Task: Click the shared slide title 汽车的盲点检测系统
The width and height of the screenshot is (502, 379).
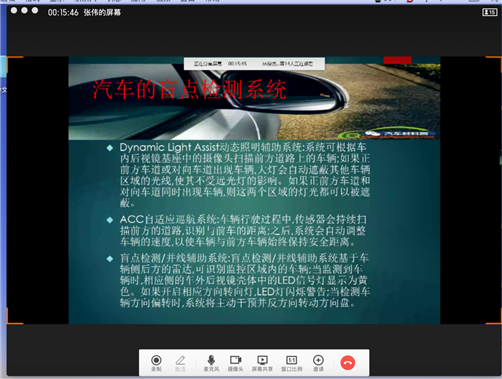Action: click(x=189, y=90)
